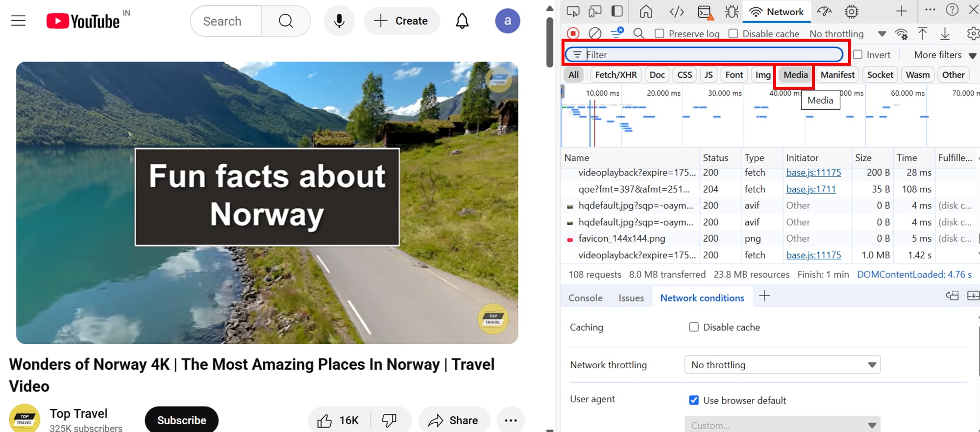
Task: Open the No throttling toolbar dropdown
Action: (x=848, y=33)
